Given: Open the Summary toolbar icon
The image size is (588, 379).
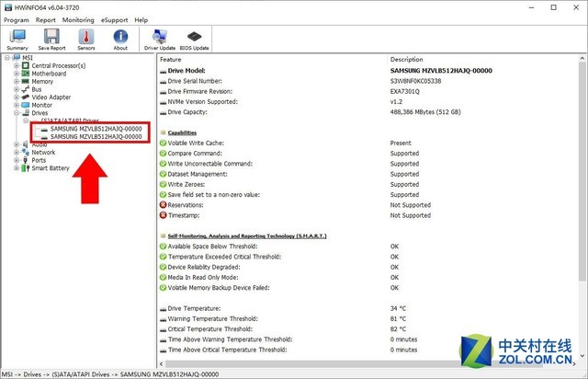Looking at the screenshot, I should point(17,40).
